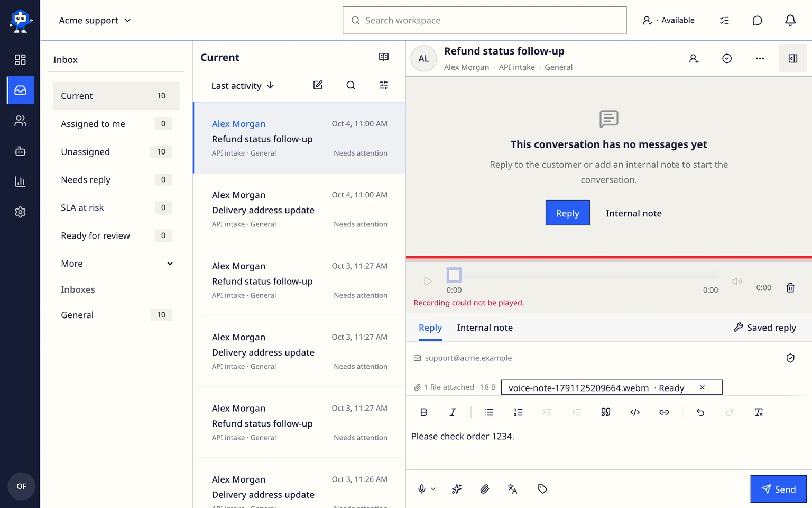Open Saved reply picker
812x508 pixels.
pos(764,328)
